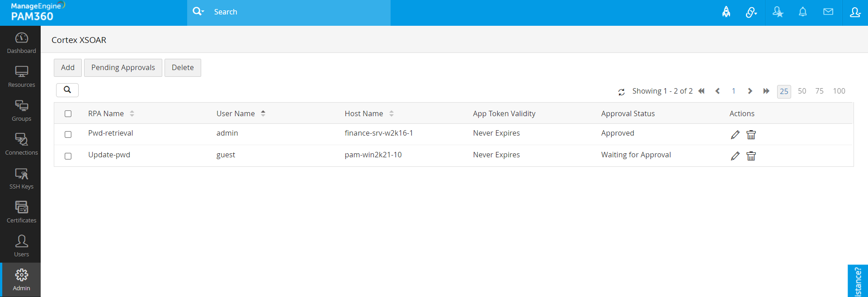Click 'Never Expires' in Pwd-retrieval row
Viewport: 868px width, 297px height.
point(496,133)
